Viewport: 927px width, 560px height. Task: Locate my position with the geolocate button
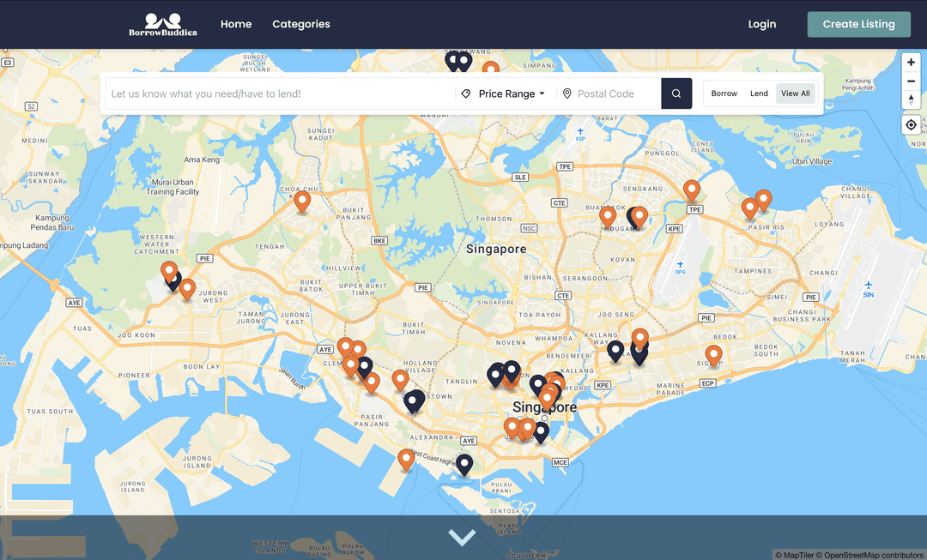click(911, 124)
